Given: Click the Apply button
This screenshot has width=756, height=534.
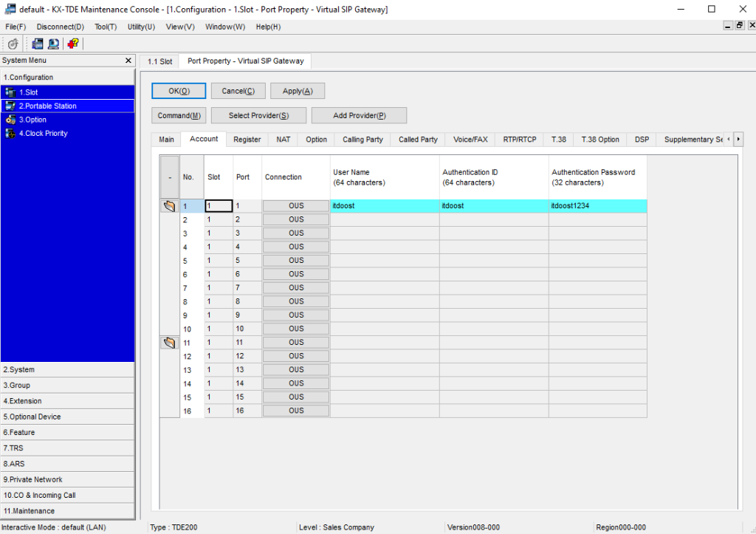Looking at the screenshot, I should 298,91.
